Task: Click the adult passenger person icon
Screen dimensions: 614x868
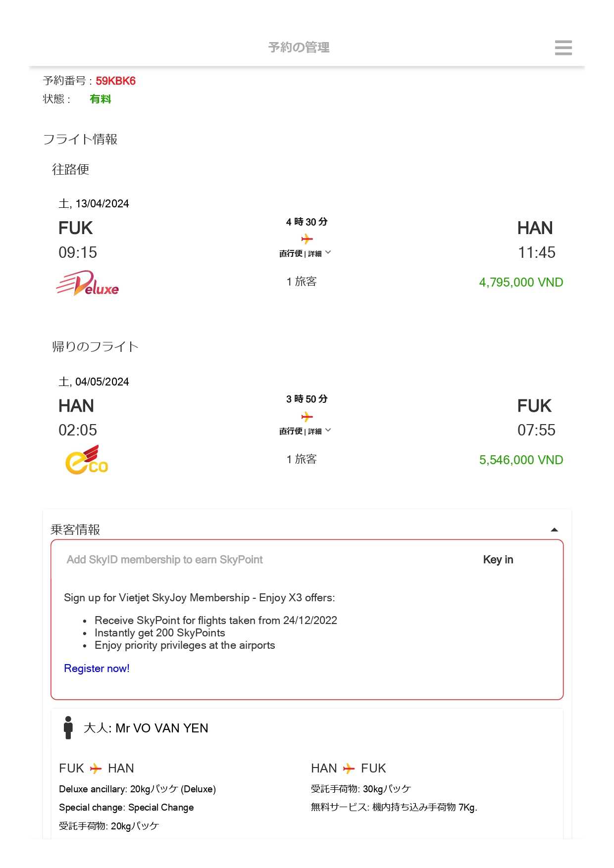Action: point(68,727)
